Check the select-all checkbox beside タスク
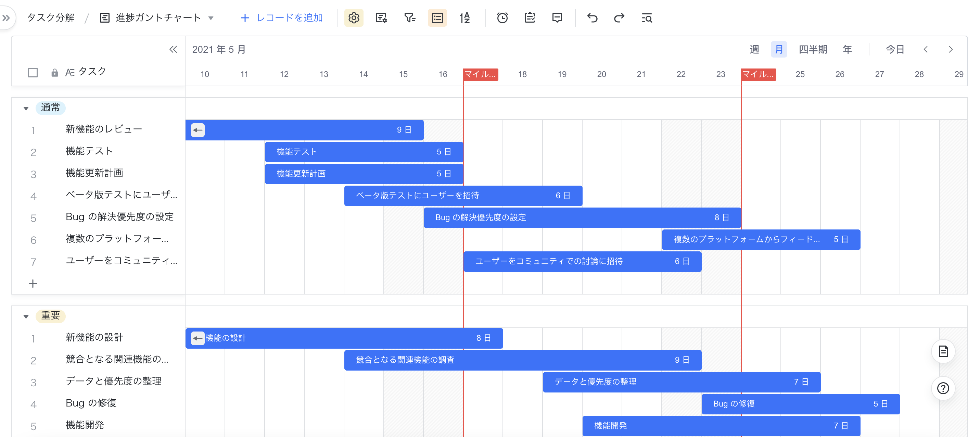Screen dimensions: 980x437 click(x=33, y=72)
